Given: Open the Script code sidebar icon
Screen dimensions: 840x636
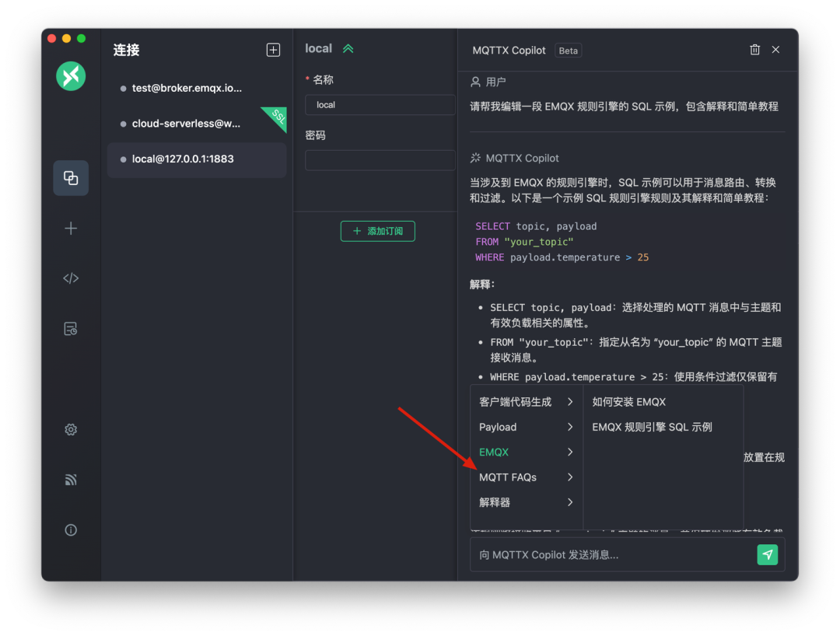Looking at the screenshot, I should tap(71, 278).
